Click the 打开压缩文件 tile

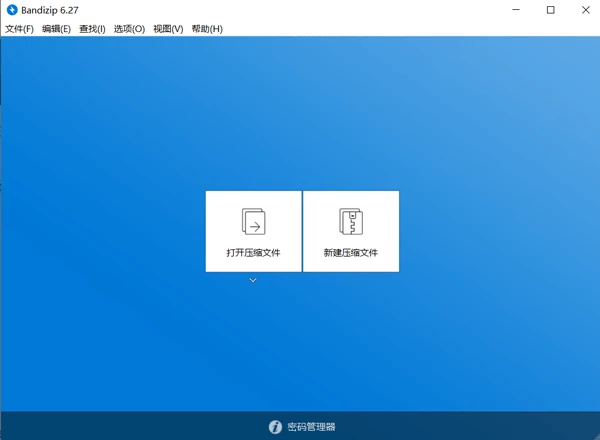253,231
